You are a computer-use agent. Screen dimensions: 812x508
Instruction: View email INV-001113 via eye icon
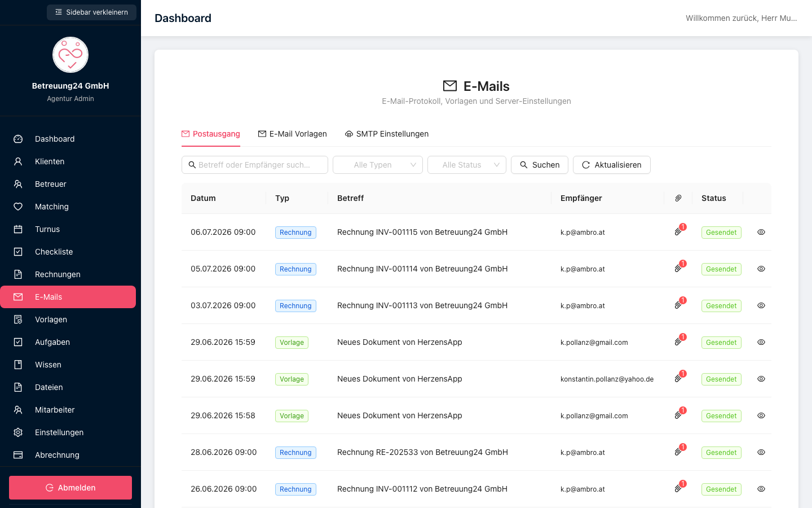click(x=761, y=305)
